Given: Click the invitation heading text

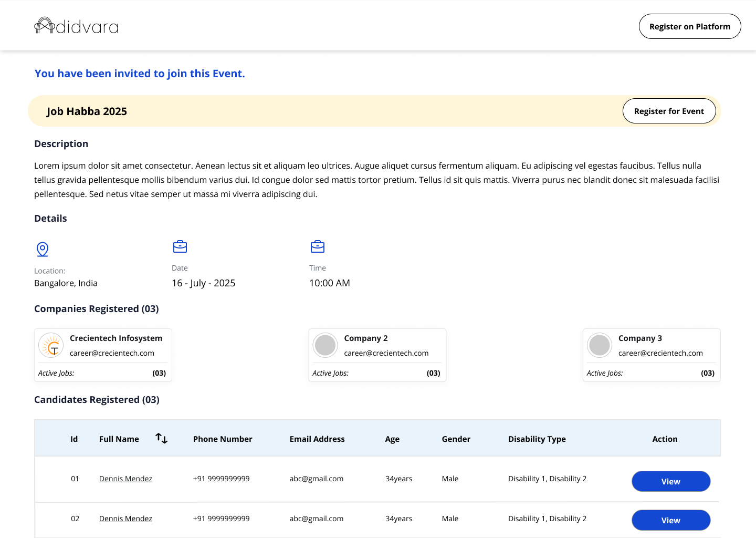Looking at the screenshot, I should point(140,74).
